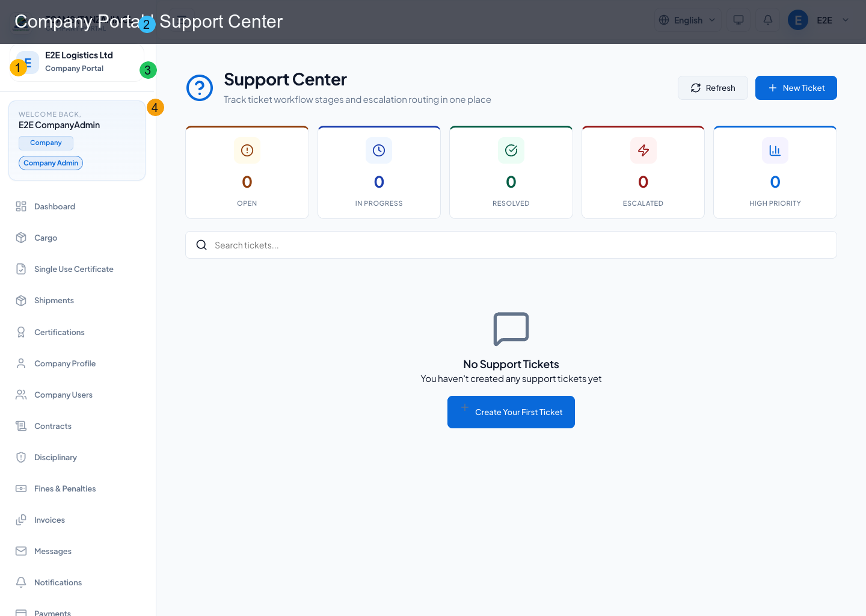Select the Escalated stat card
This screenshot has height=616, width=866.
(x=643, y=172)
